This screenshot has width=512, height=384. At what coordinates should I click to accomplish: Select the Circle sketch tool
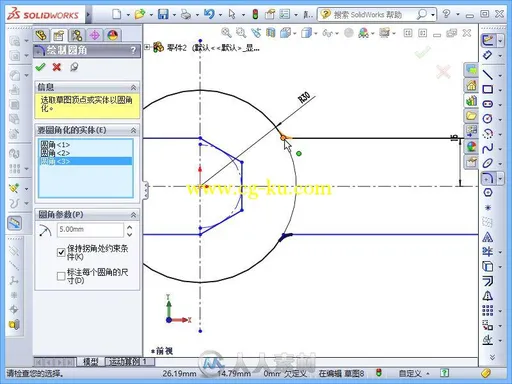click(488, 119)
